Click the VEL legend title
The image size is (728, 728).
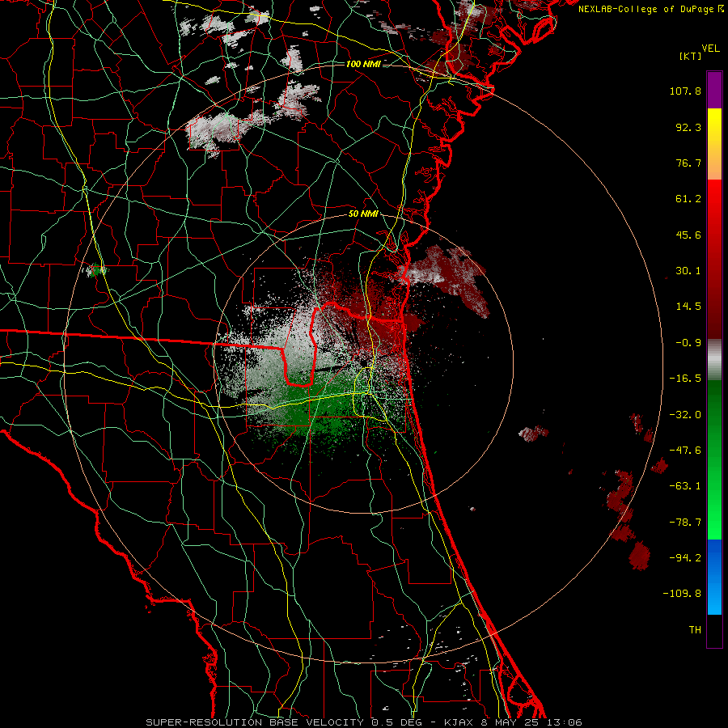coord(710,49)
